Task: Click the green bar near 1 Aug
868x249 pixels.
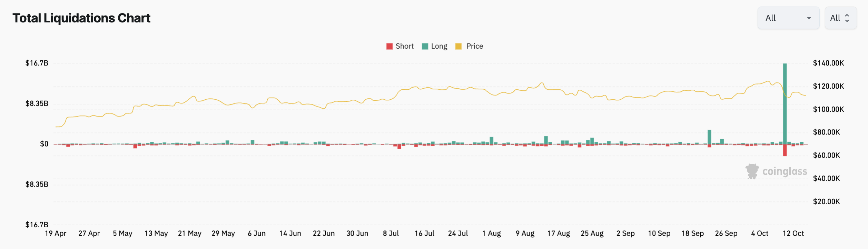Action: click(491, 140)
